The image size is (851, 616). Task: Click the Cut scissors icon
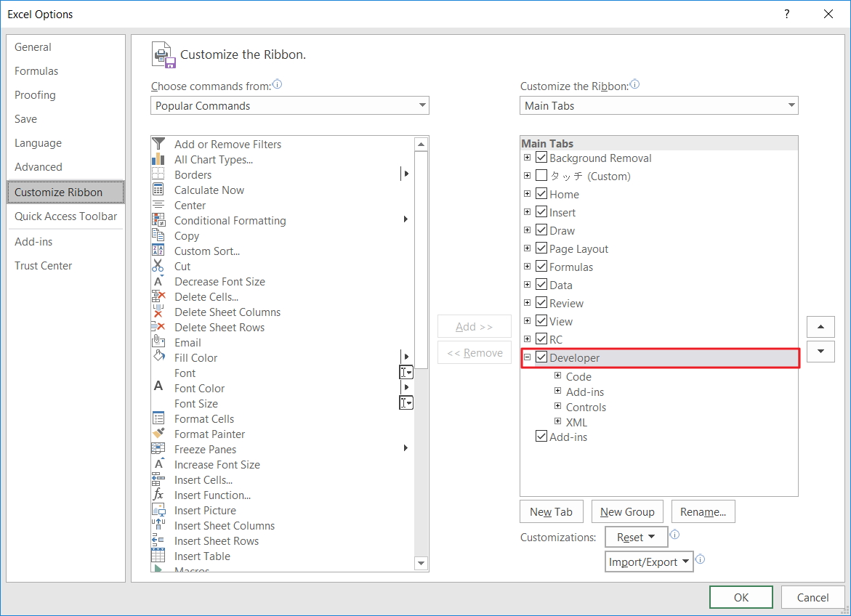pos(158,265)
